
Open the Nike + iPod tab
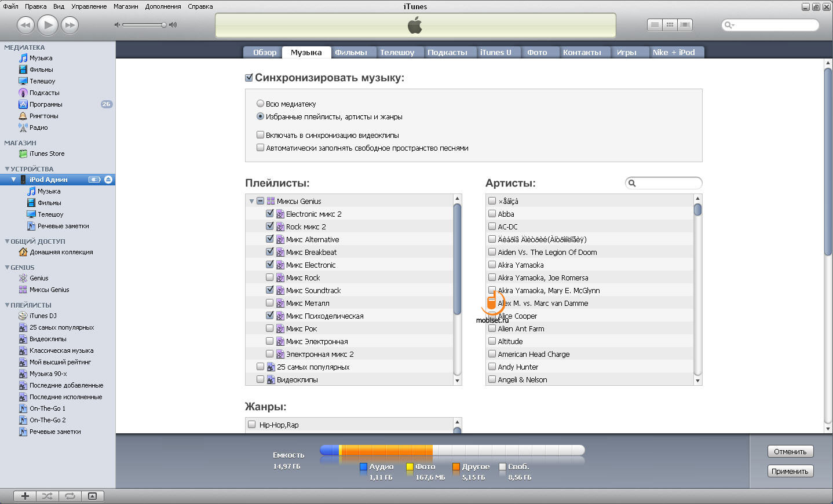coord(674,52)
